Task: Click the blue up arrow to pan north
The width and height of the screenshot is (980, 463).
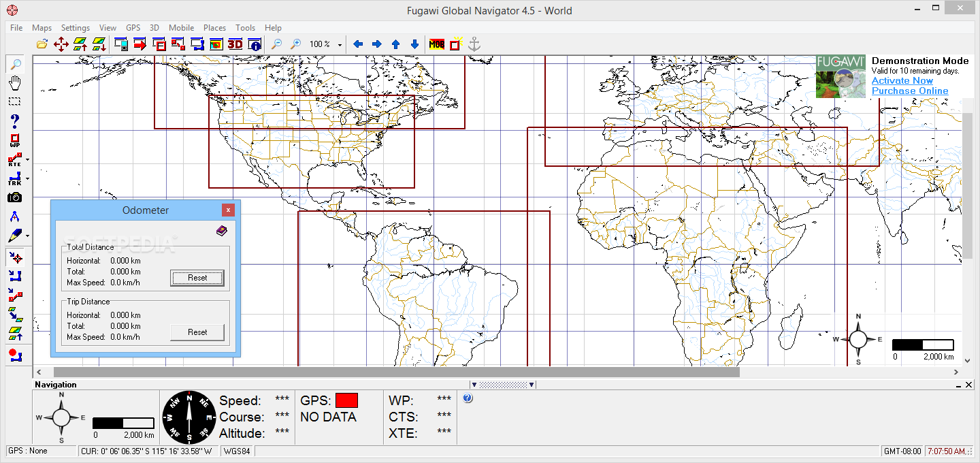Action: (396, 44)
